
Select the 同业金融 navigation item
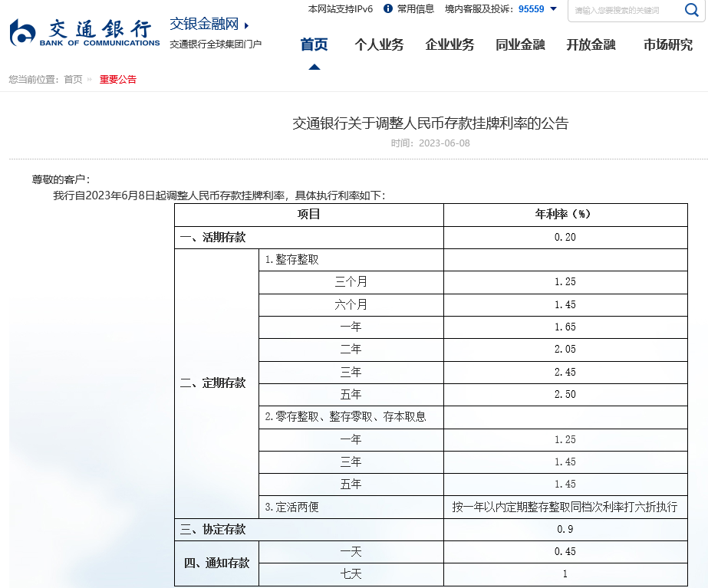(x=520, y=44)
